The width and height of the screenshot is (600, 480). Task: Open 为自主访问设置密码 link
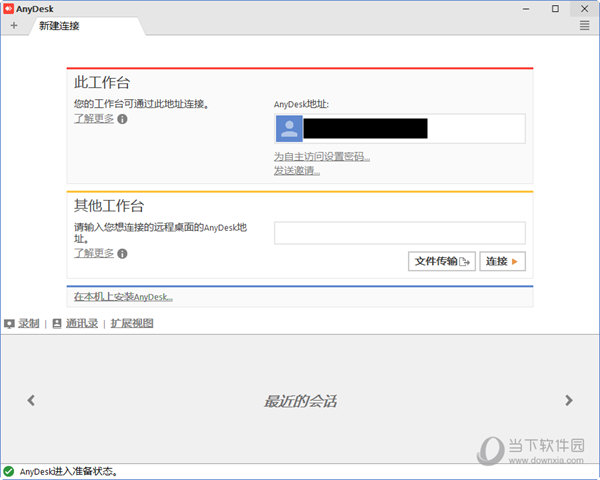click(x=322, y=157)
